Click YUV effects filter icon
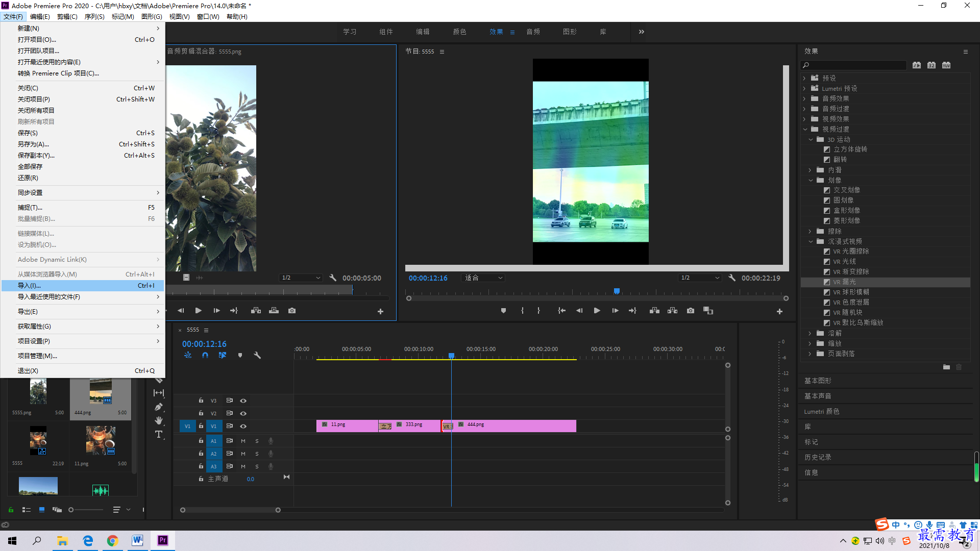This screenshot has width=980, height=551. tap(946, 65)
